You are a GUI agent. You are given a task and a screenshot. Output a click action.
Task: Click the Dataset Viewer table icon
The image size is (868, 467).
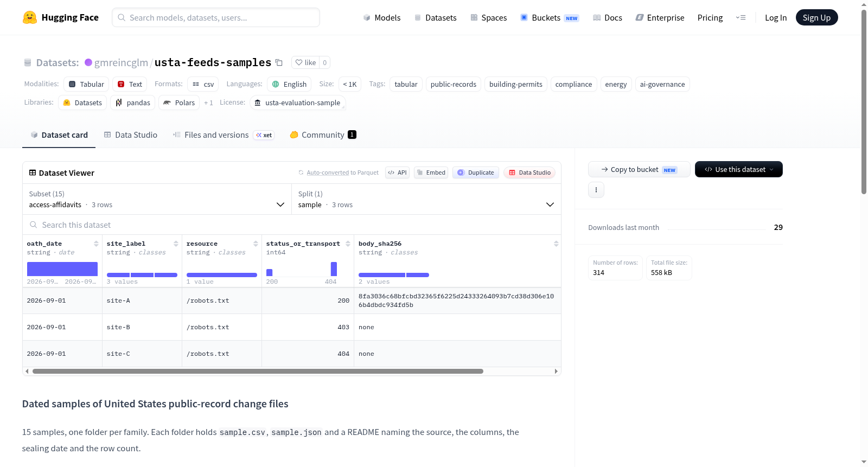33,172
